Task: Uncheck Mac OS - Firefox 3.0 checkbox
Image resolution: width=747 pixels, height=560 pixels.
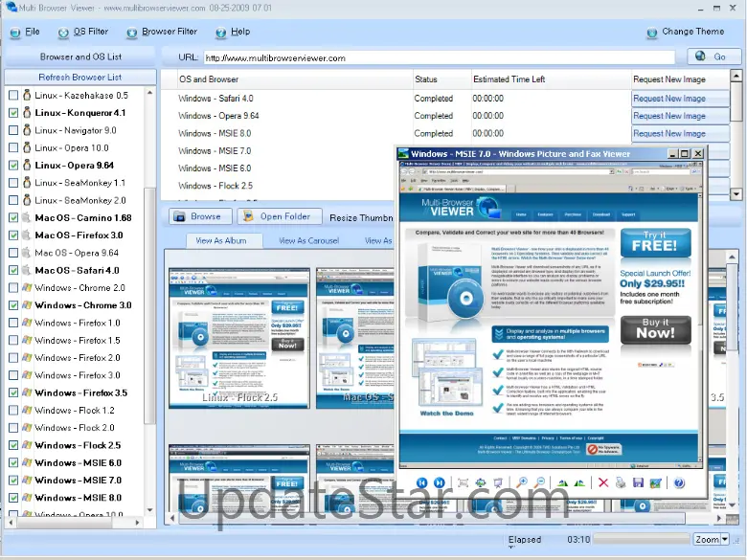Action: click(x=13, y=235)
